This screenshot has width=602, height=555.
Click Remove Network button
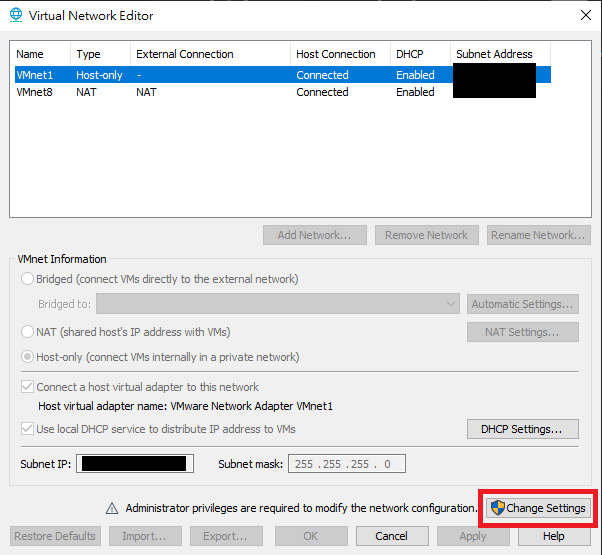point(427,235)
